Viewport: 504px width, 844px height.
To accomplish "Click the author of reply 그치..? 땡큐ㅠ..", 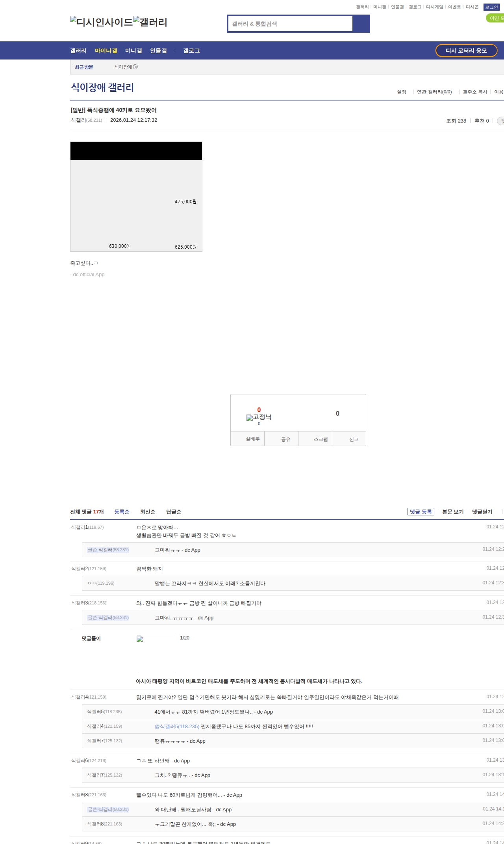I will tap(104, 775).
